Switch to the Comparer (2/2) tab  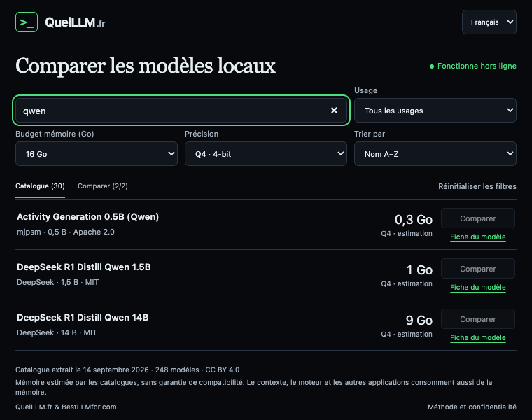pos(103,186)
